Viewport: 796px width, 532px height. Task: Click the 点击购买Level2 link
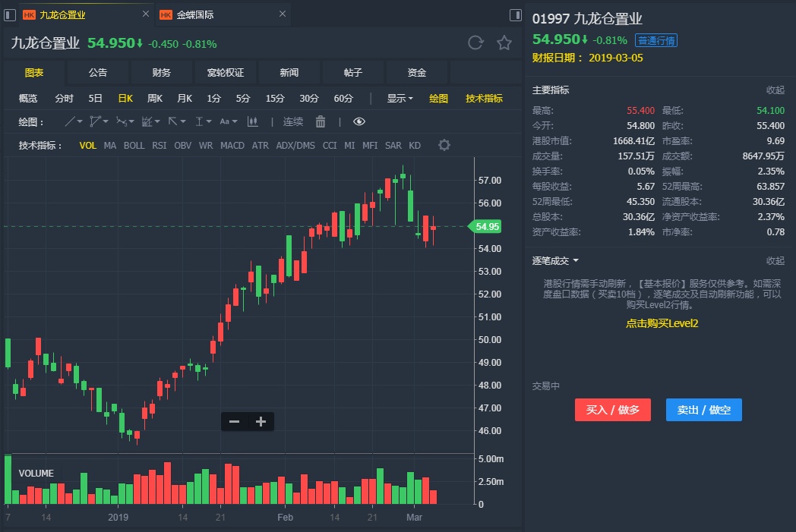pyautogui.click(x=662, y=323)
